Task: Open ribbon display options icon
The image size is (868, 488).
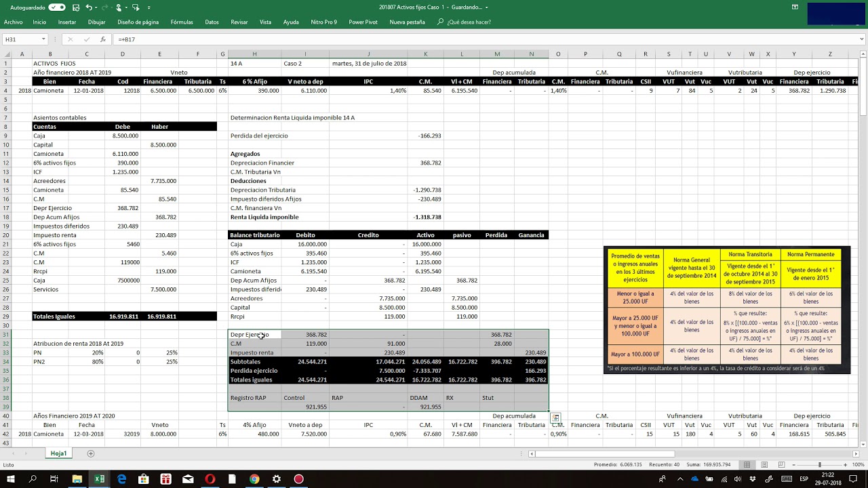Action: point(795,7)
